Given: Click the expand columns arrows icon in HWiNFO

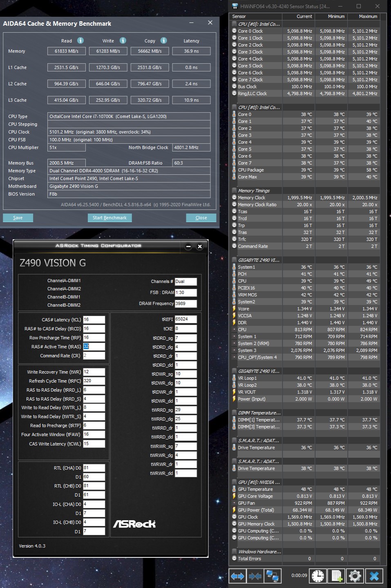Looking at the screenshot, I should coord(237,576).
